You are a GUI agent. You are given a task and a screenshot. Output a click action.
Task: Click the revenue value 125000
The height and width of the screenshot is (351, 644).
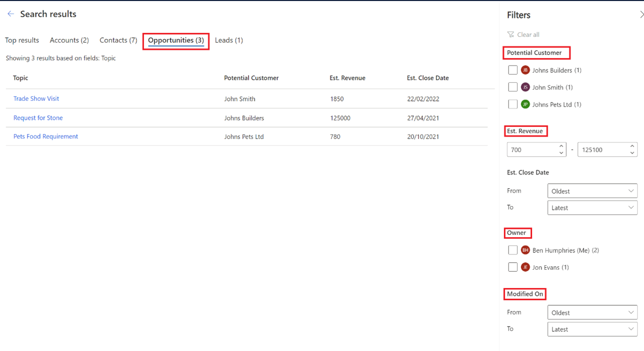[340, 118]
